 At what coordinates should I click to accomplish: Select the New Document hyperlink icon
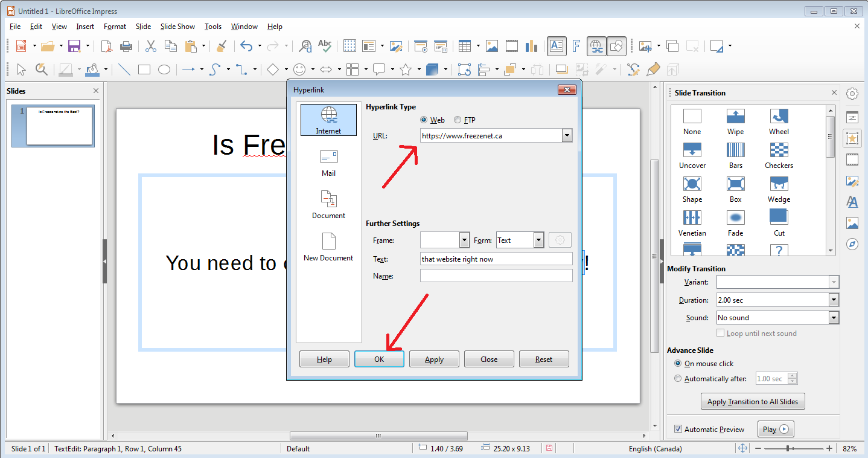point(328,247)
